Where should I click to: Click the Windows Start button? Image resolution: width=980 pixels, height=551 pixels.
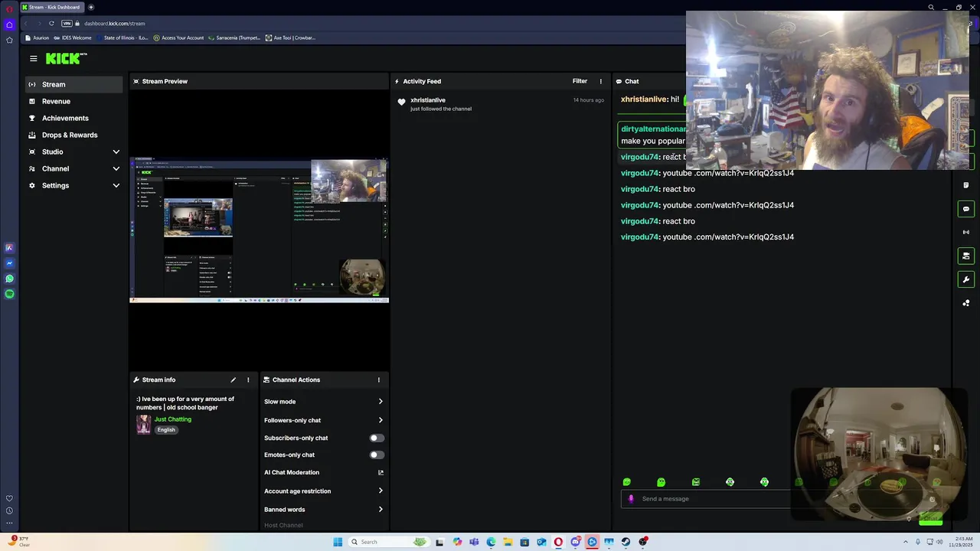(338, 542)
